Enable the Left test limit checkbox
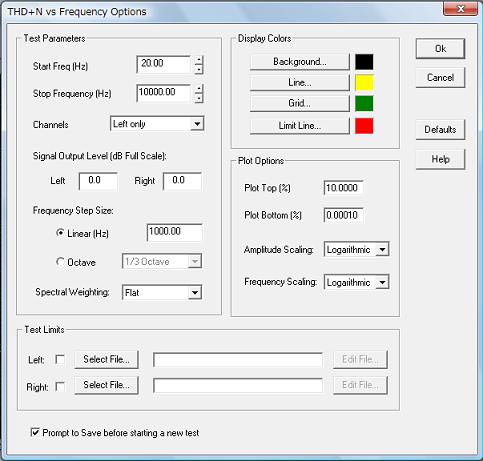The height and width of the screenshot is (461, 483). tap(60, 359)
